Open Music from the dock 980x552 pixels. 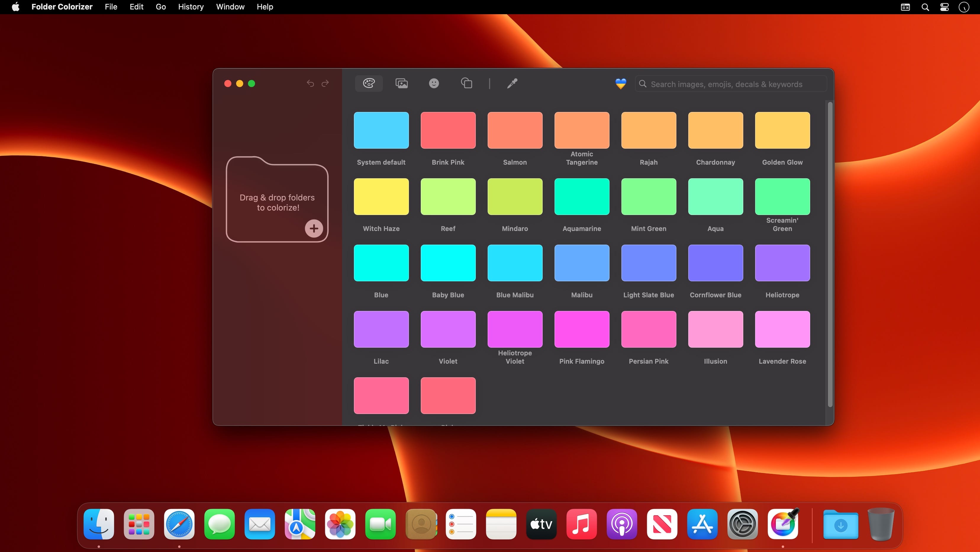pos(582,524)
